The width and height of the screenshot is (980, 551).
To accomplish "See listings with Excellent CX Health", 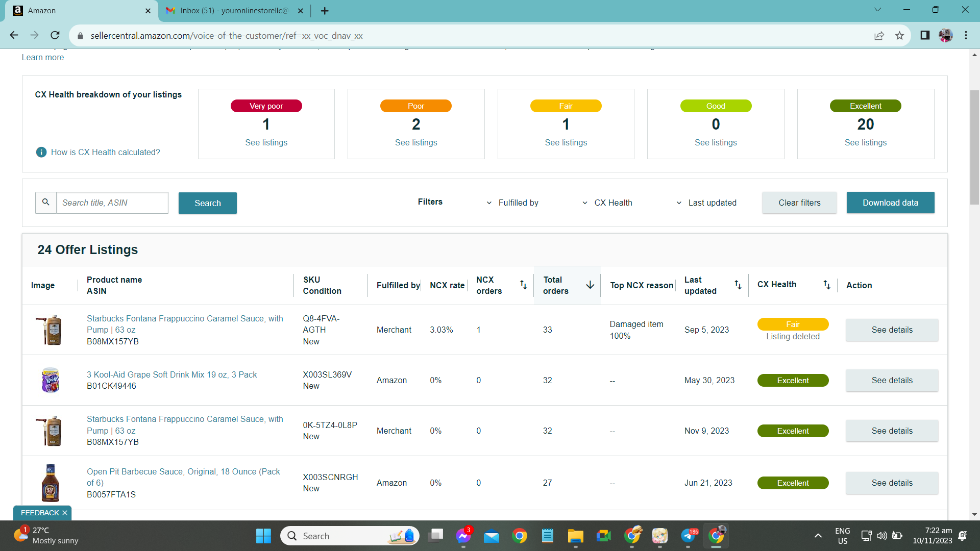I will (x=865, y=142).
